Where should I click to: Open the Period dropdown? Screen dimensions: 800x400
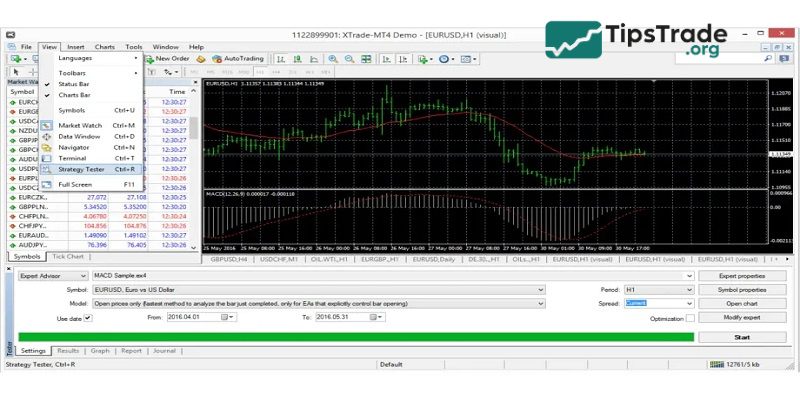pos(688,289)
